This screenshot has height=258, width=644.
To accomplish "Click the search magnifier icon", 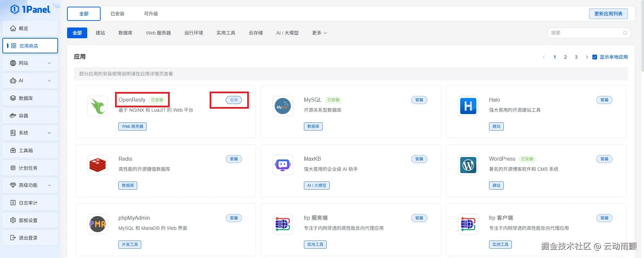I will [x=625, y=33].
